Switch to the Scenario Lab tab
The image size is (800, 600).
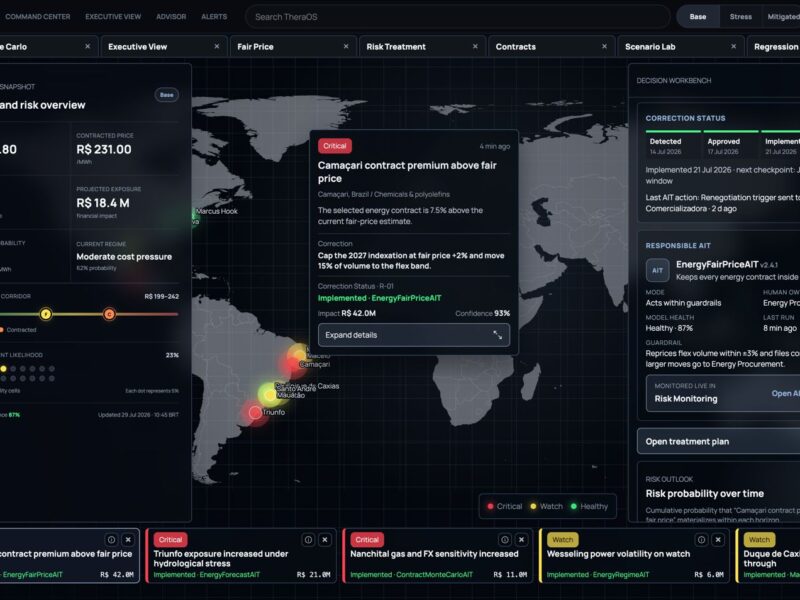click(680, 46)
